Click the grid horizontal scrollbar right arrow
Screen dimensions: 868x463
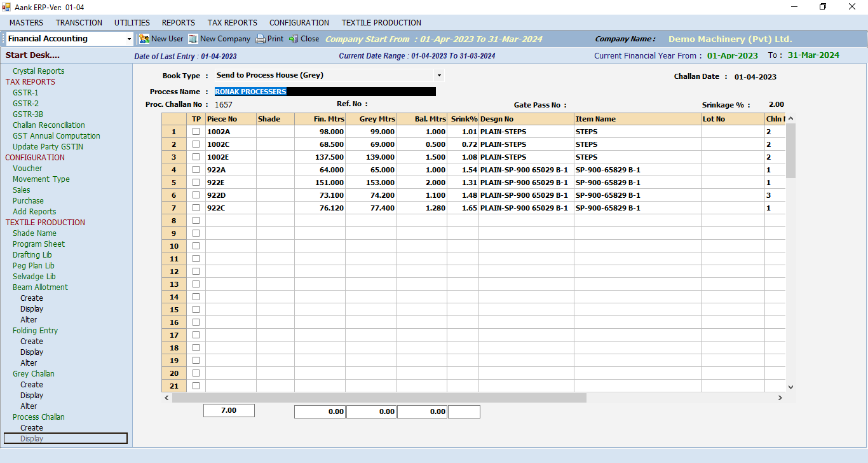[780, 397]
